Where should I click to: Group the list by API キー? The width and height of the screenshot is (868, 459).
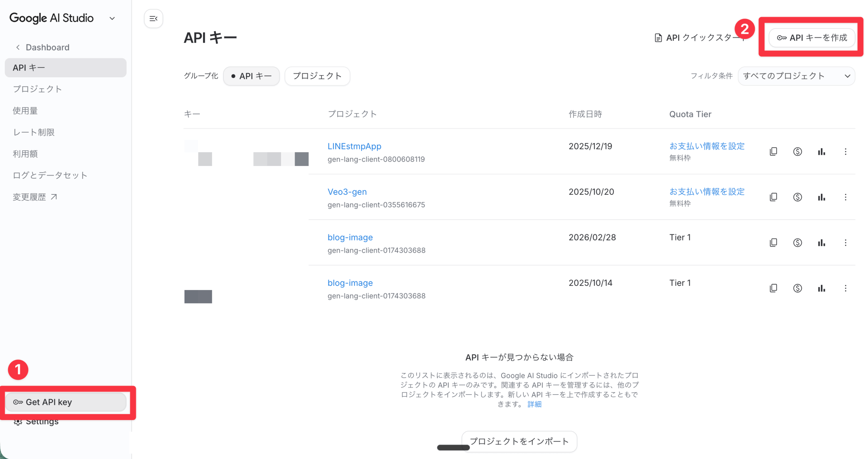tap(251, 76)
